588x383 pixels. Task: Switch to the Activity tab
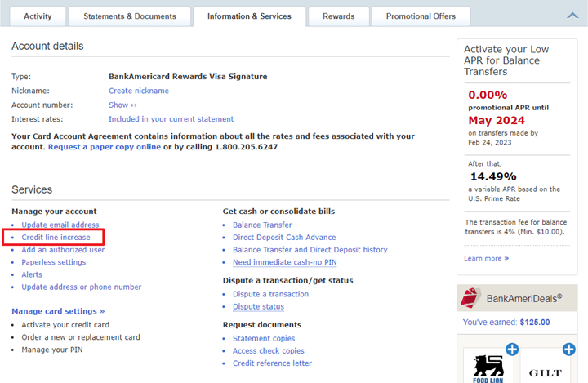[38, 16]
